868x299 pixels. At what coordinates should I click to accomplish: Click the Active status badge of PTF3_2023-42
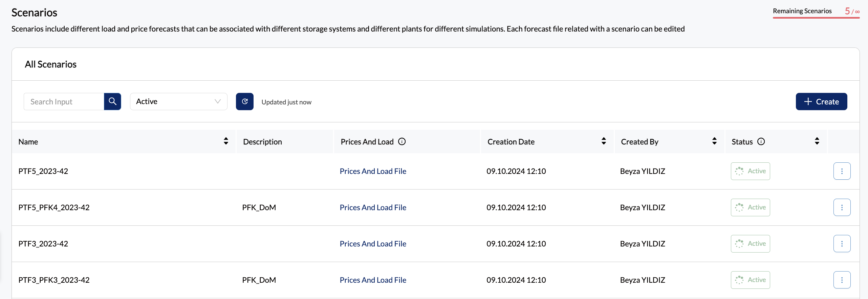[x=750, y=244]
